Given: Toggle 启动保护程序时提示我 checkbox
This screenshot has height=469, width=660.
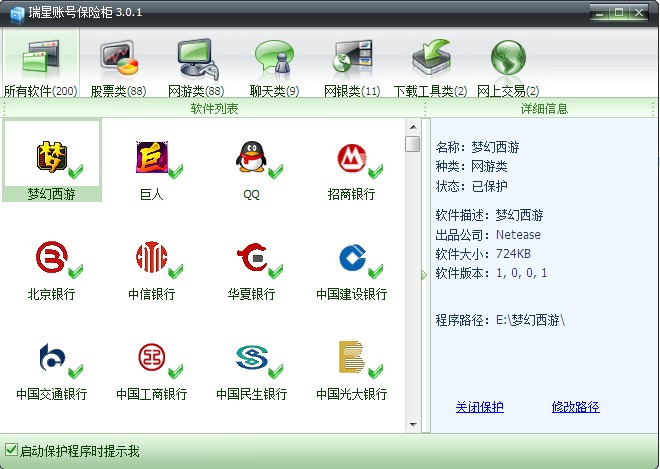Looking at the screenshot, I should coord(11,450).
